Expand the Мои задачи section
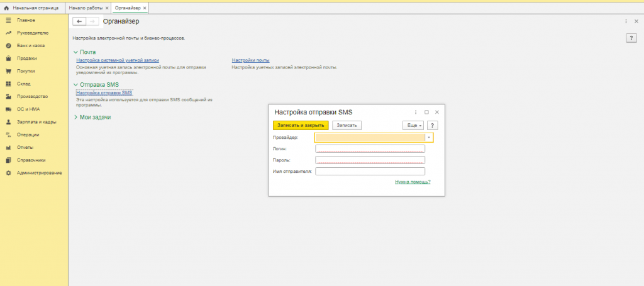The height and width of the screenshot is (286, 644). point(75,117)
